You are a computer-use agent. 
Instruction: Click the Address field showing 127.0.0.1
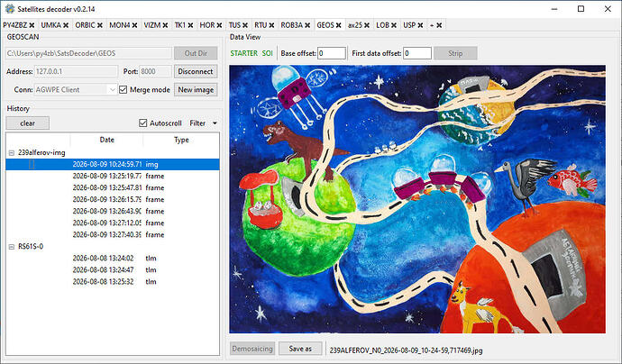pyautogui.click(x=76, y=72)
